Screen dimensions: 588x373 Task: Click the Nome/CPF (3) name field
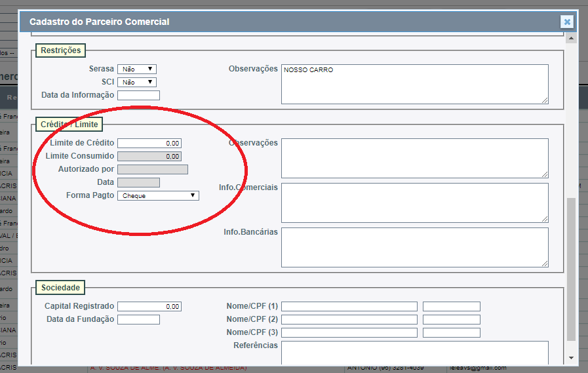(x=349, y=332)
